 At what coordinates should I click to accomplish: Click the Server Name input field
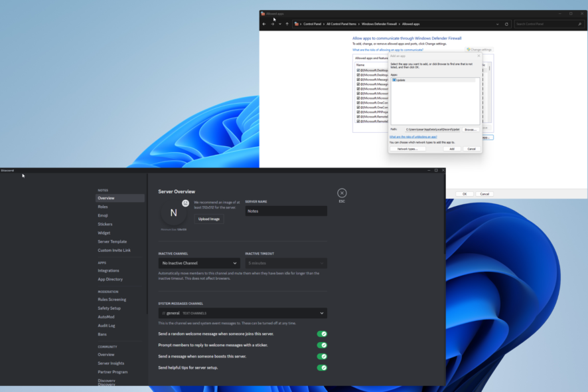click(286, 211)
